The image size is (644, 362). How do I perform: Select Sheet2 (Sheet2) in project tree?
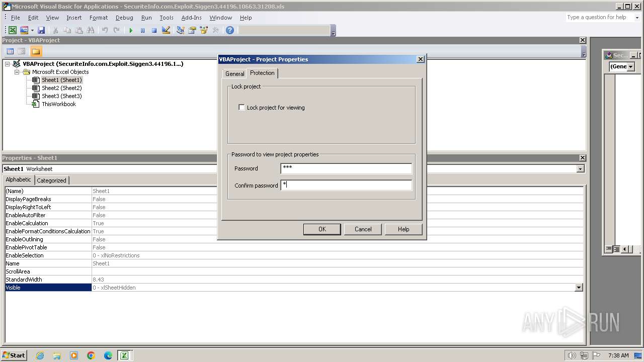[61, 88]
